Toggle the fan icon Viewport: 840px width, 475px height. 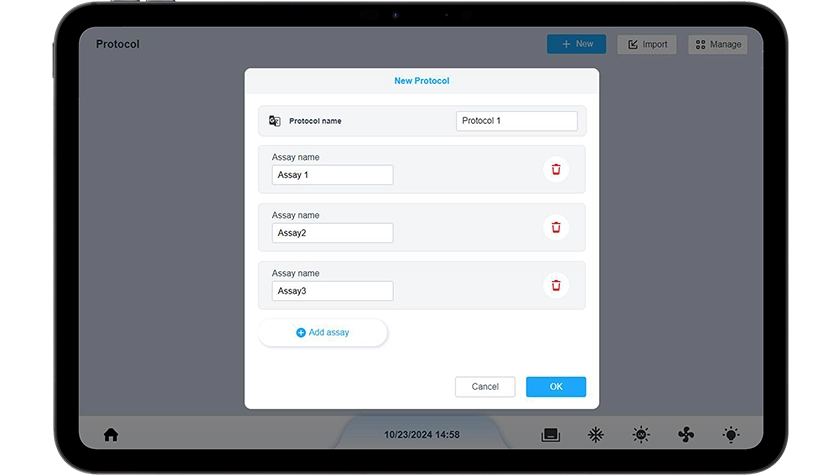(686, 434)
